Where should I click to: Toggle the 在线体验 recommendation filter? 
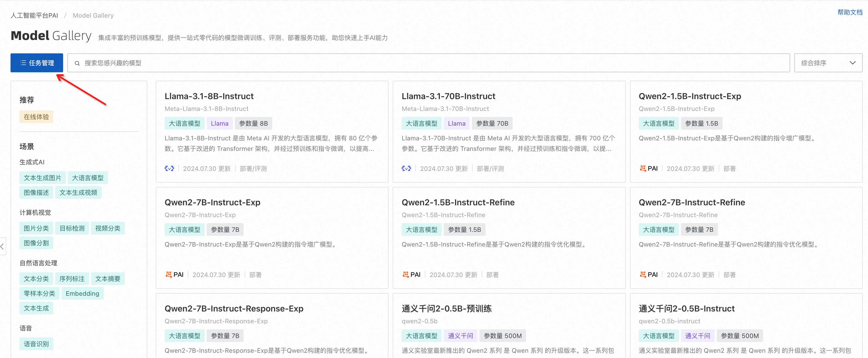(x=36, y=117)
